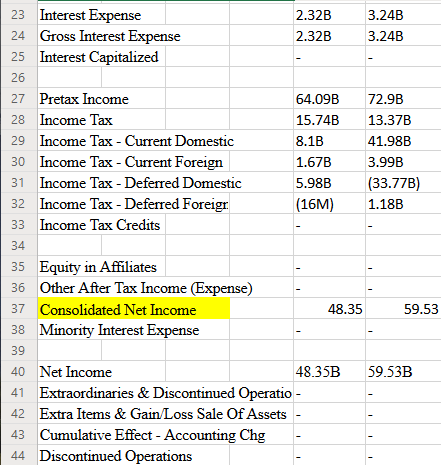
Task: Select row header 40
Action: (18, 372)
